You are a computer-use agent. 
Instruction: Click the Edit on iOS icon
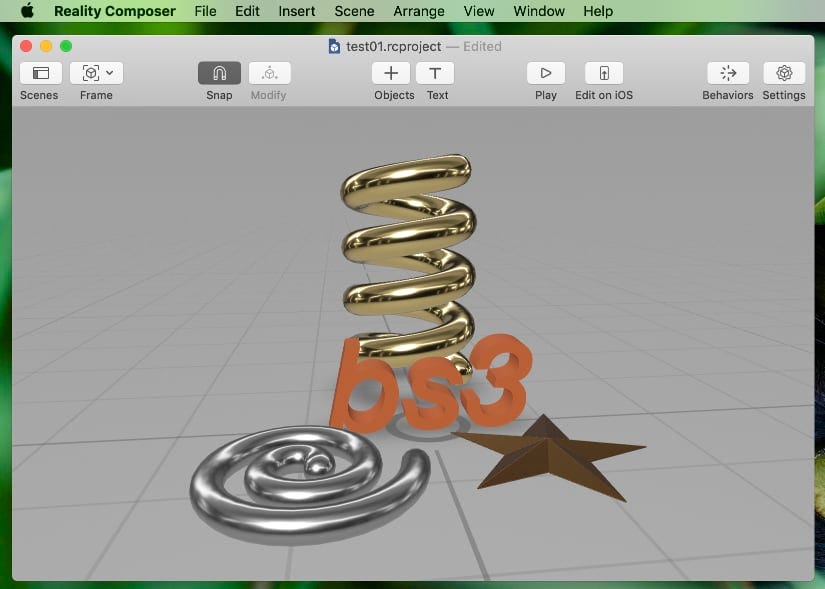pos(604,73)
